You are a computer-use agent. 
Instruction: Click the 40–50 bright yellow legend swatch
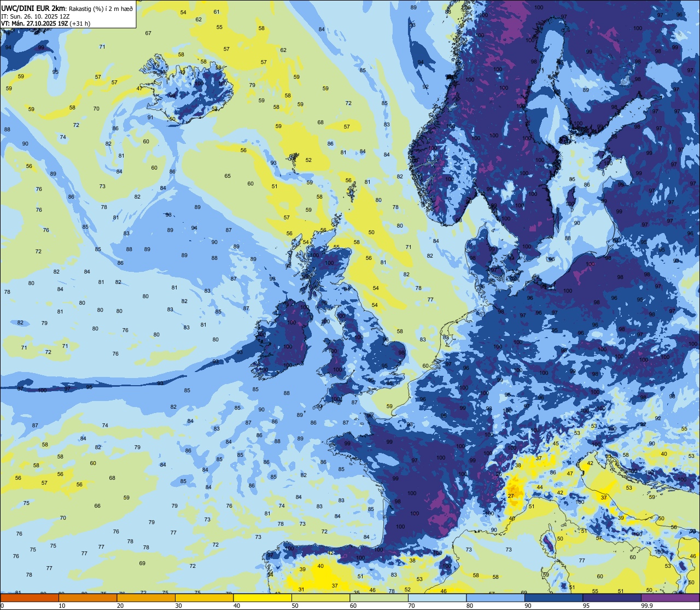(x=262, y=597)
